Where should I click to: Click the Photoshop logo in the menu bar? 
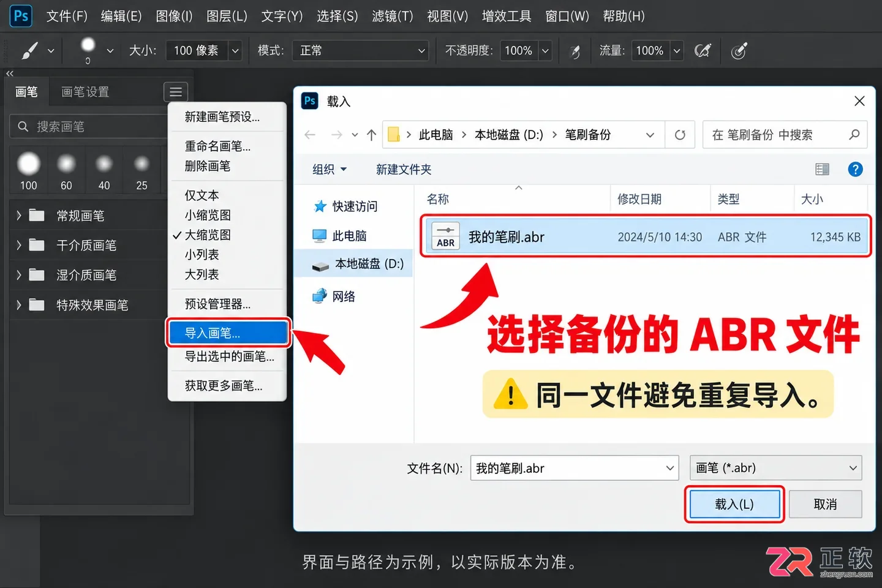21,15
